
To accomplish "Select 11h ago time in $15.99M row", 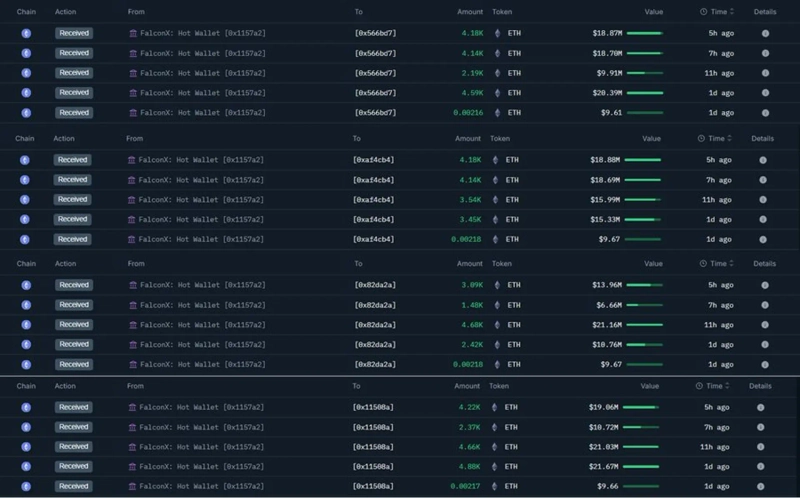I will coord(717,200).
